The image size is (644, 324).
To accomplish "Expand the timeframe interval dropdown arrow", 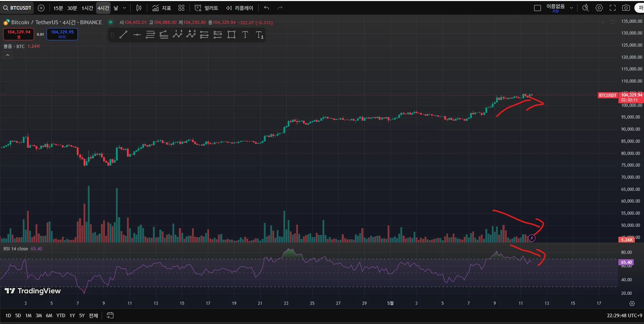I will click(124, 8).
